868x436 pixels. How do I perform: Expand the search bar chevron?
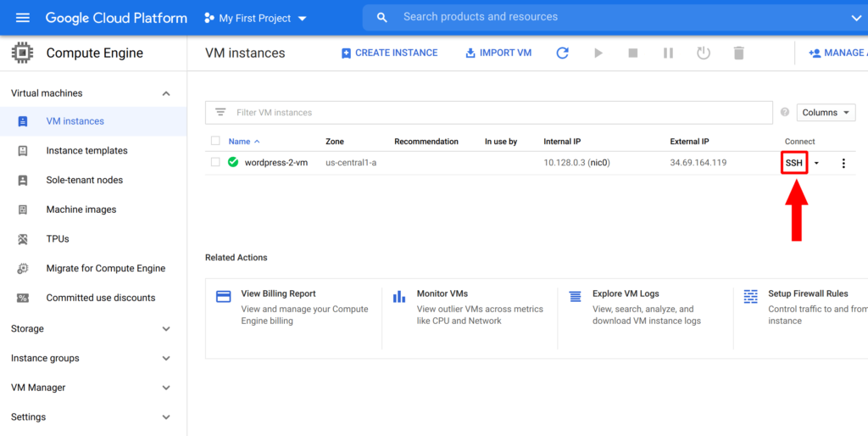click(x=856, y=19)
